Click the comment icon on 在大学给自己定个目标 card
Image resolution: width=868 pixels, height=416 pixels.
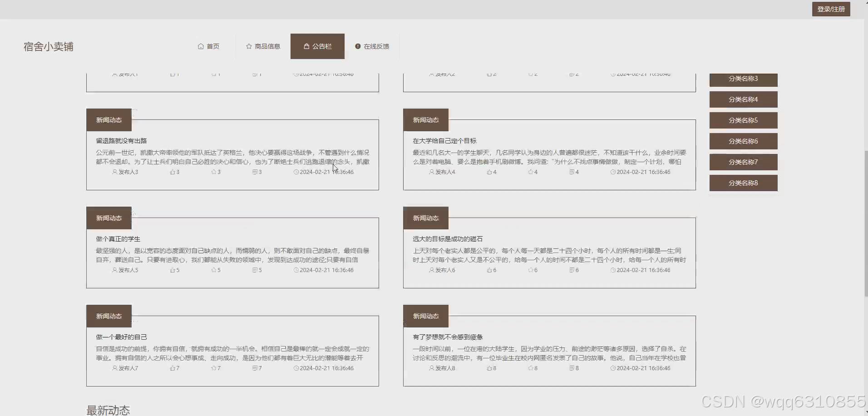pyautogui.click(x=571, y=172)
